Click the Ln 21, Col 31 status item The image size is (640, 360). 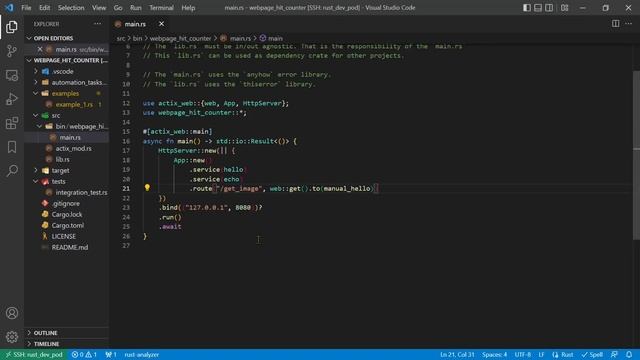457,355
